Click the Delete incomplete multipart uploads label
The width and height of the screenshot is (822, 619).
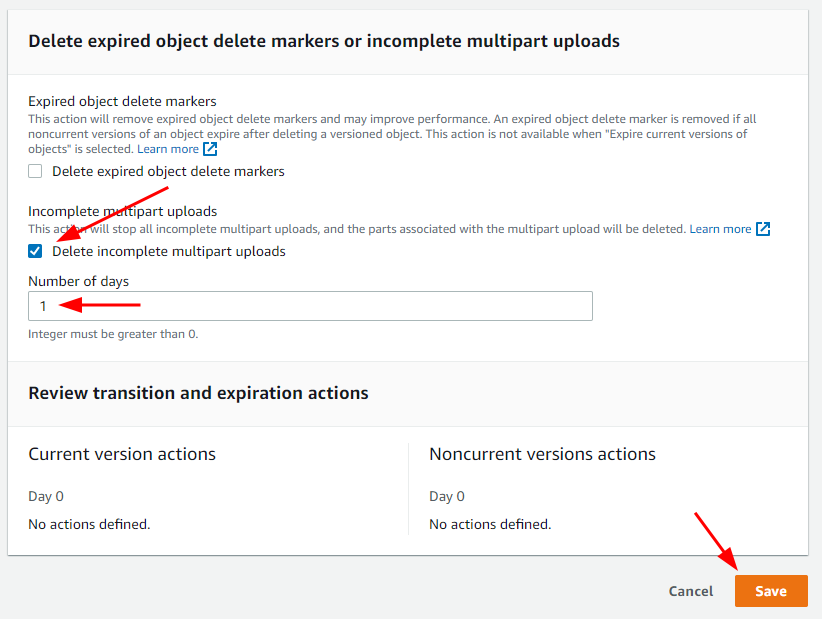tap(169, 252)
